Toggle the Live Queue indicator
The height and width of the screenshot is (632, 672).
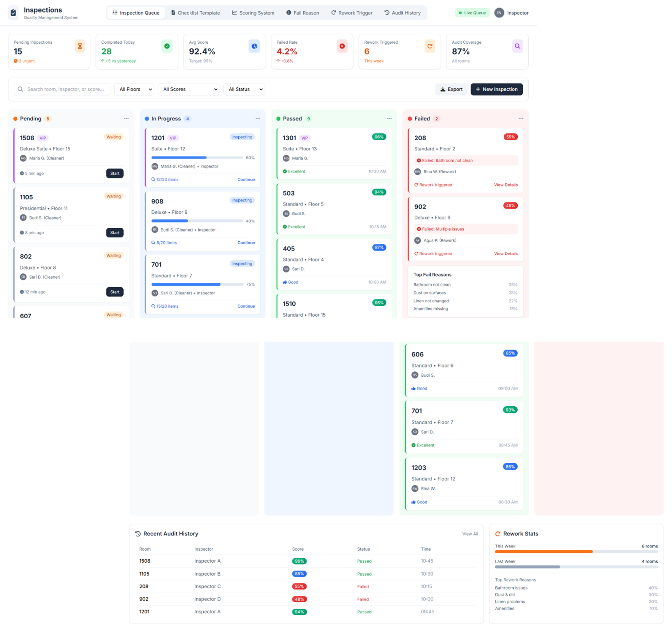coord(472,13)
